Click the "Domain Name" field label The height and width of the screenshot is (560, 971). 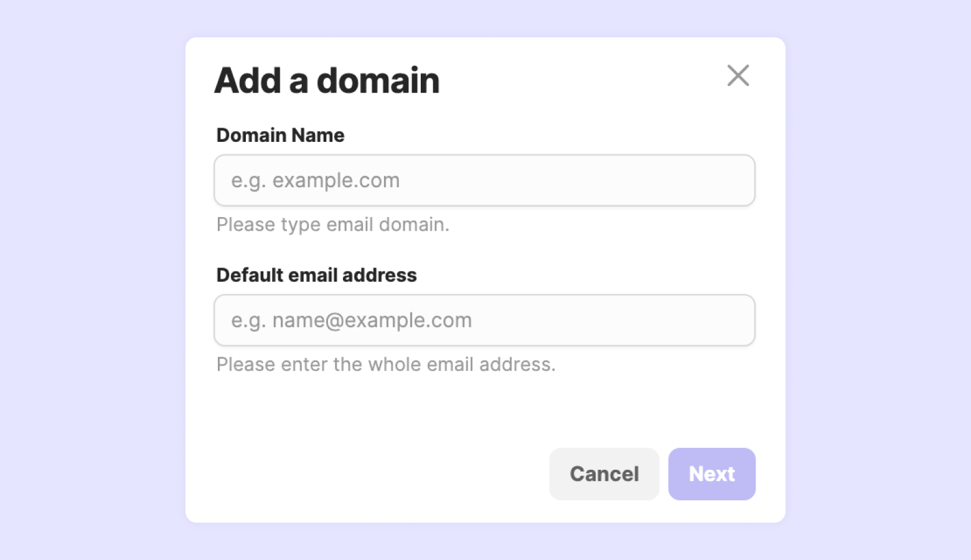click(x=280, y=135)
